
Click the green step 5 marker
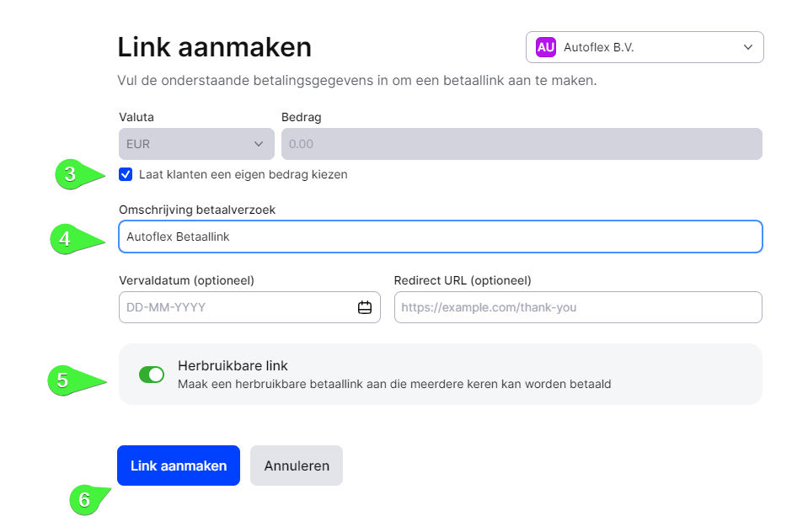tap(65, 380)
